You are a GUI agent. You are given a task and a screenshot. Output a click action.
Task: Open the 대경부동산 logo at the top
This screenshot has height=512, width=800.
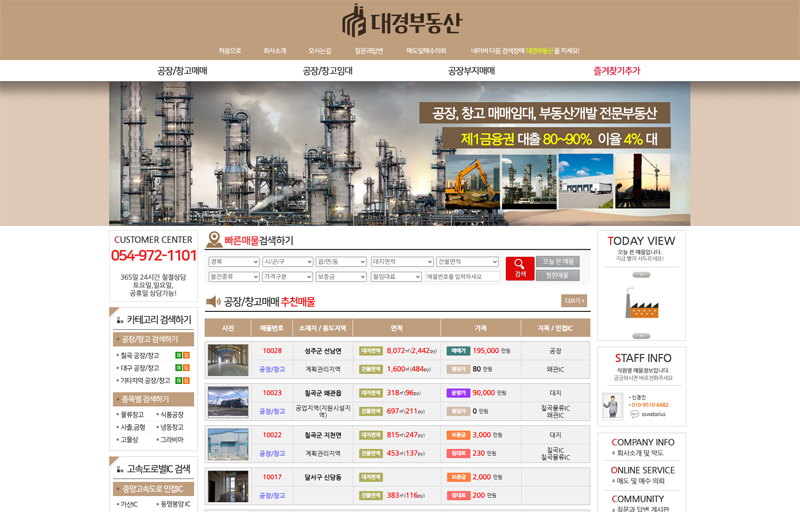click(402, 21)
